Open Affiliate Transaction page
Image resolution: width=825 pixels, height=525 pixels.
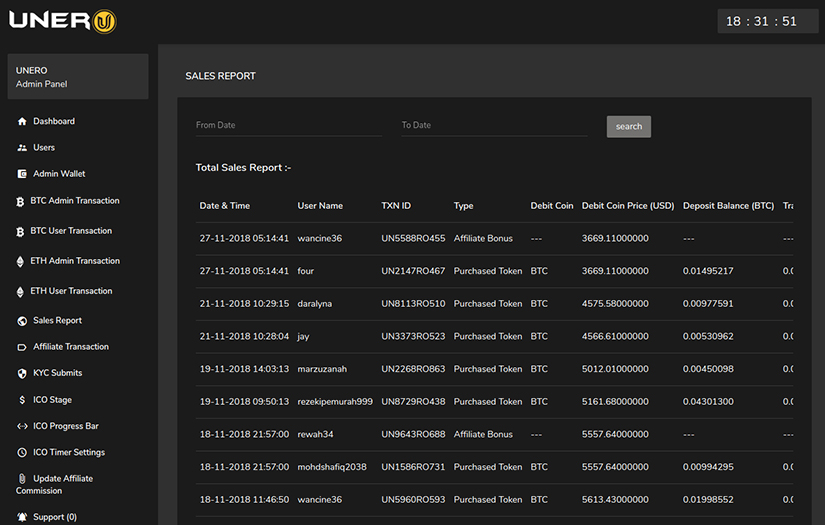pos(71,347)
